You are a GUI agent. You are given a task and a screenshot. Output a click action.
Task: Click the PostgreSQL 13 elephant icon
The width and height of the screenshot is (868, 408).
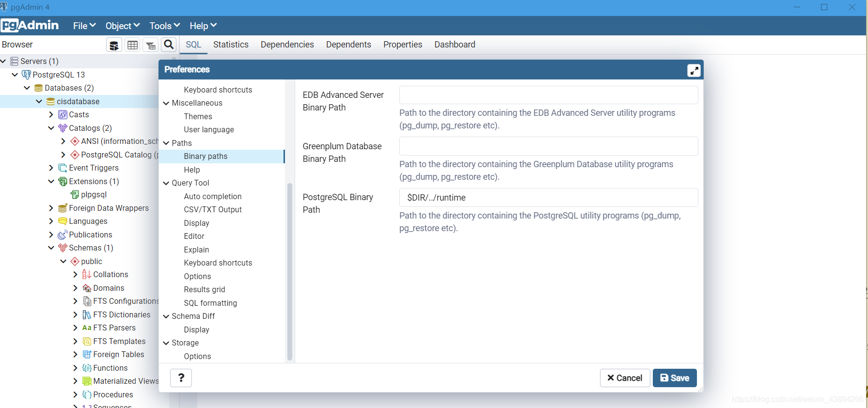point(26,75)
